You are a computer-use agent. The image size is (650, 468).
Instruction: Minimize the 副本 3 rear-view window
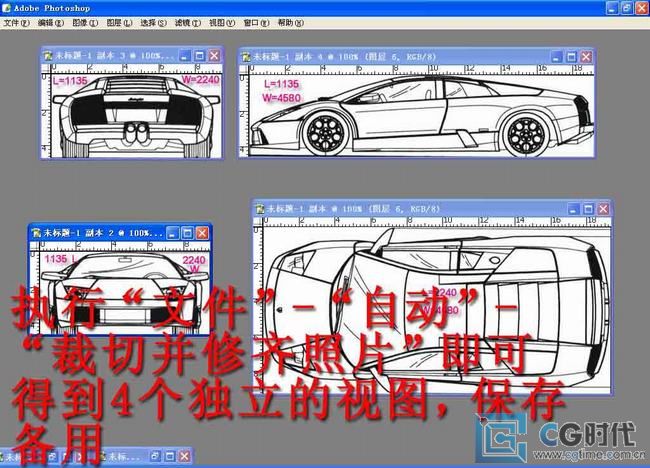(x=185, y=56)
